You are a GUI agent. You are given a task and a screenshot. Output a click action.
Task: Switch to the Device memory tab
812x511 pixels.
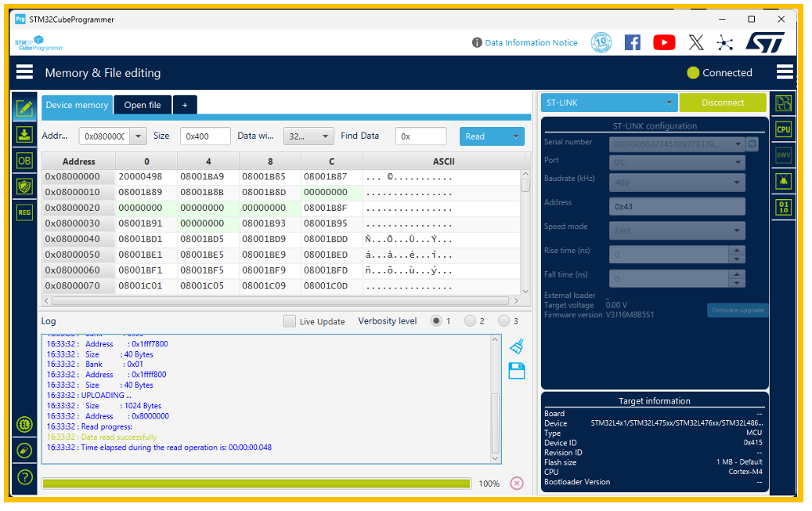coord(77,105)
